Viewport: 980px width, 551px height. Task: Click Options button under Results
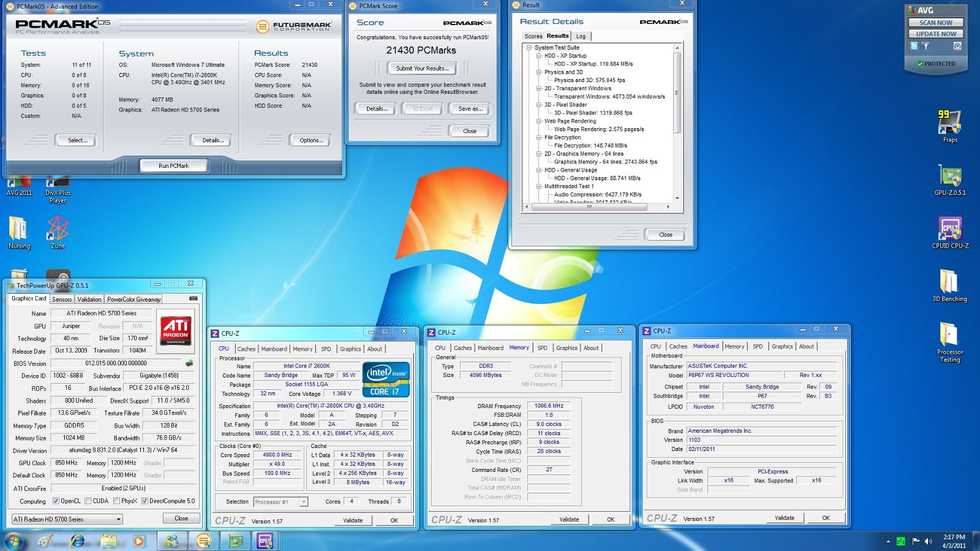coord(311,140)
